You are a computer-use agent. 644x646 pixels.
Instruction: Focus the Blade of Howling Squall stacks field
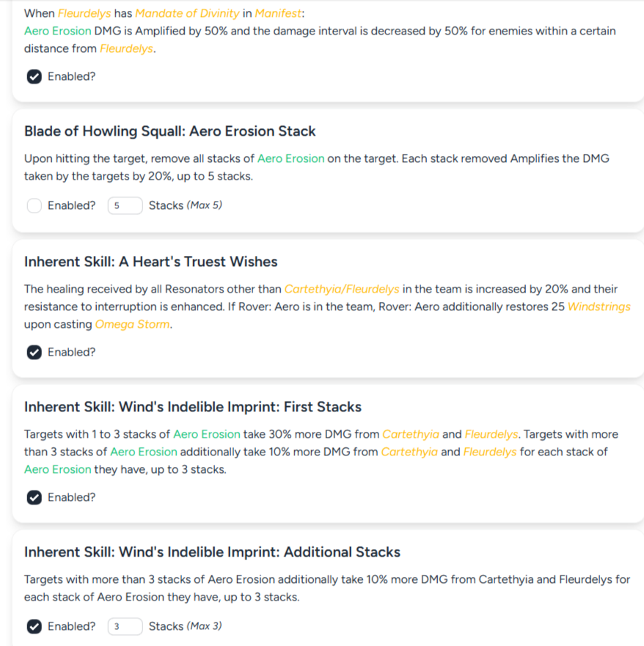pyautogui.click(x=125, y=206)
